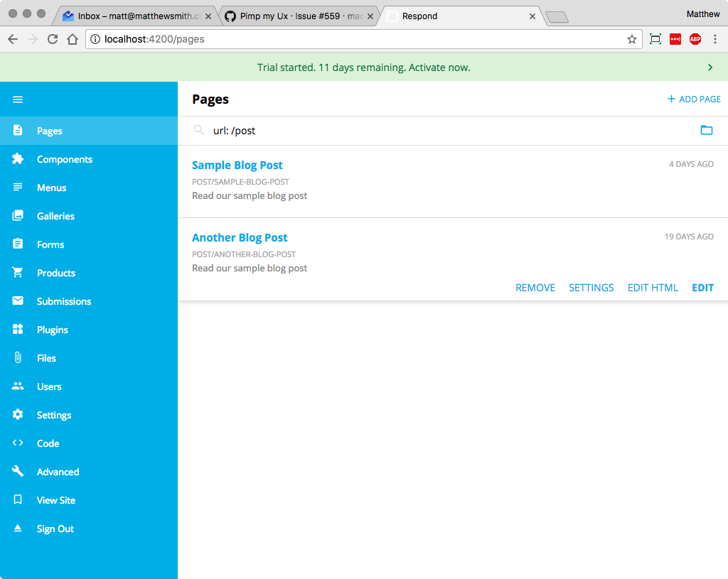Click the Plugins widgets icon
The image size is (728, 579).
[x=18, y=329]
